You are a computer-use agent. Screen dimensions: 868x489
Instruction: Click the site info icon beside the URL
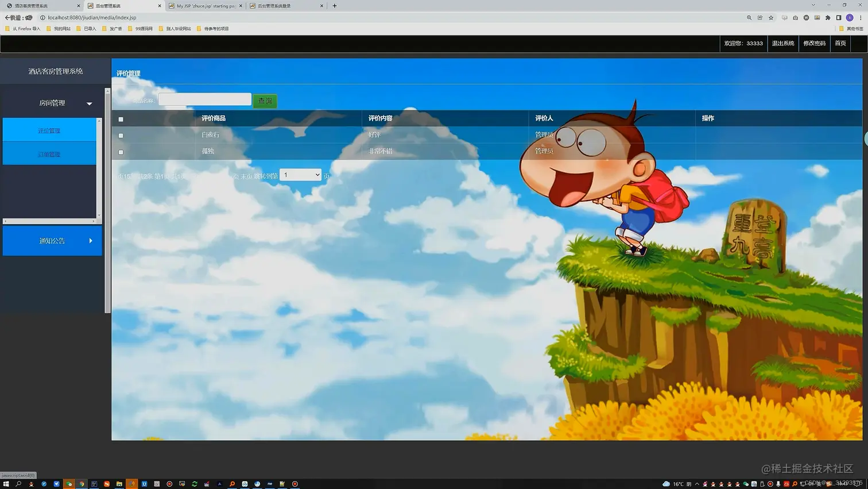coord(42,18)
